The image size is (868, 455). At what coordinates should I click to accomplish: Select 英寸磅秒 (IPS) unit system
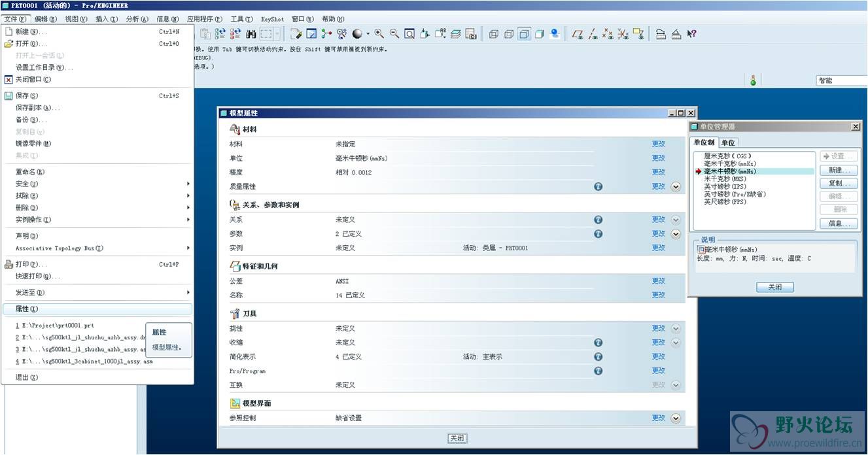coord(725,186)
